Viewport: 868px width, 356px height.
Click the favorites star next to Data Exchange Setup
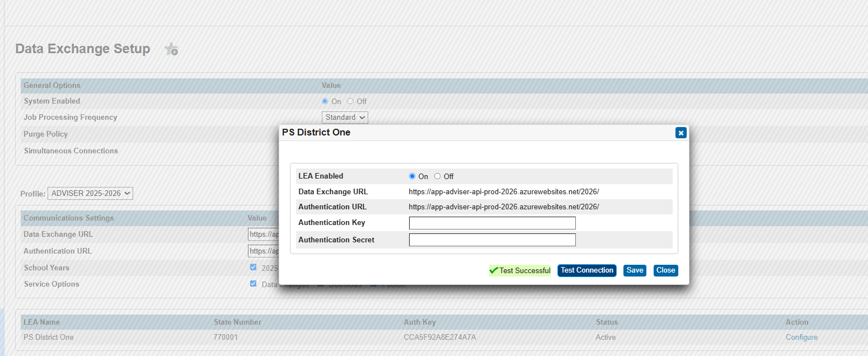pyautogui.click(x=171, y=49)
